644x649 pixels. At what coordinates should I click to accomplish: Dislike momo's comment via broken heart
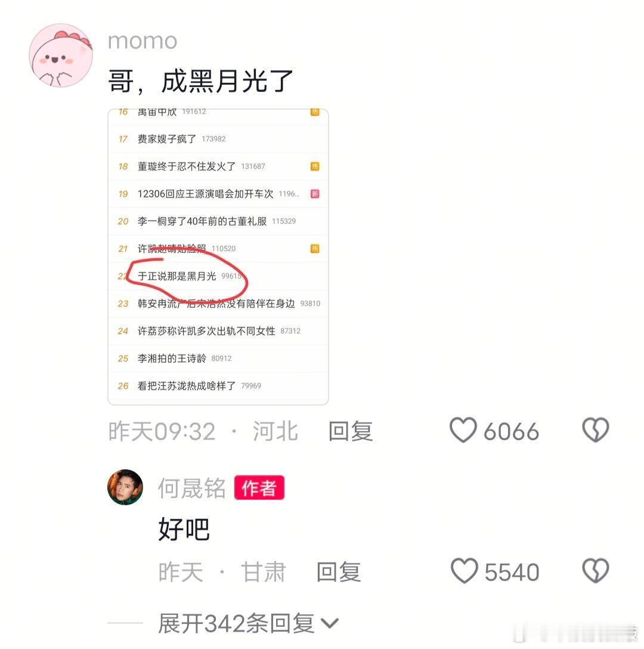[x=596, y=430]
